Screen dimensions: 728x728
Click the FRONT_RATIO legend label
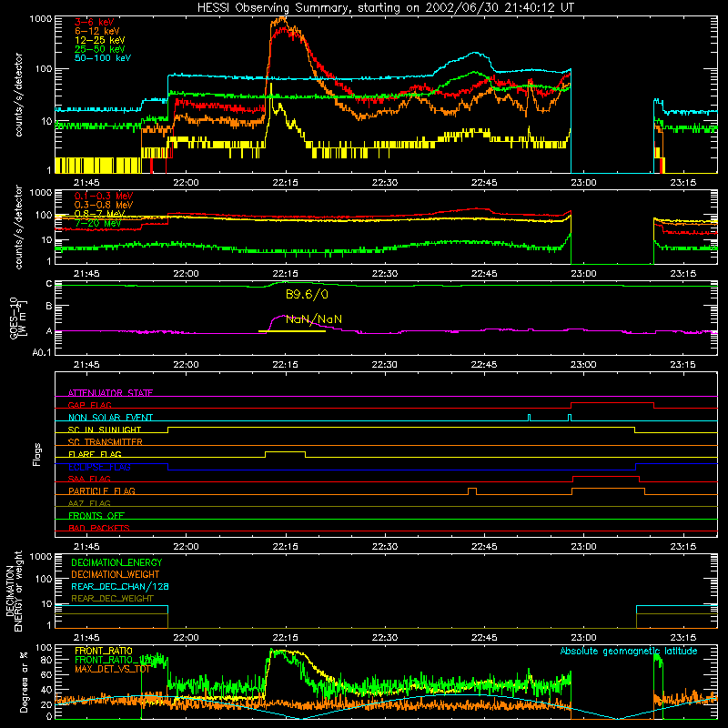(104, 651)
